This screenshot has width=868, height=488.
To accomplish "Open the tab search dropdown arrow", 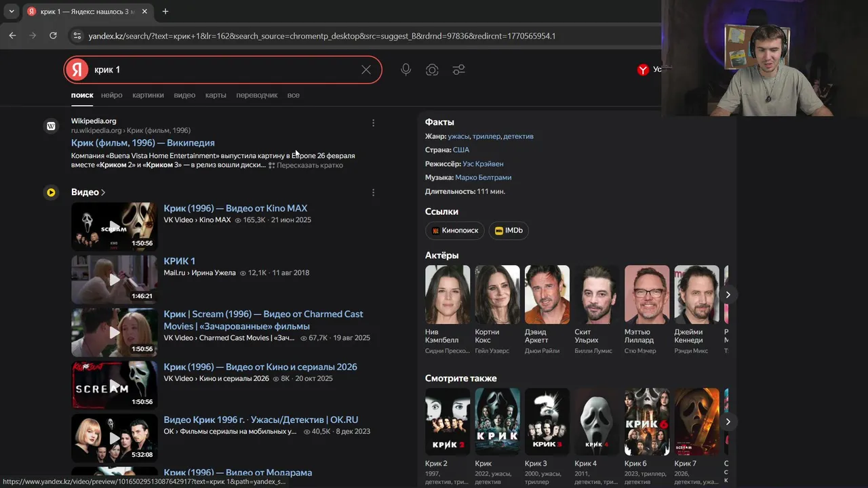I will point(12,12).
